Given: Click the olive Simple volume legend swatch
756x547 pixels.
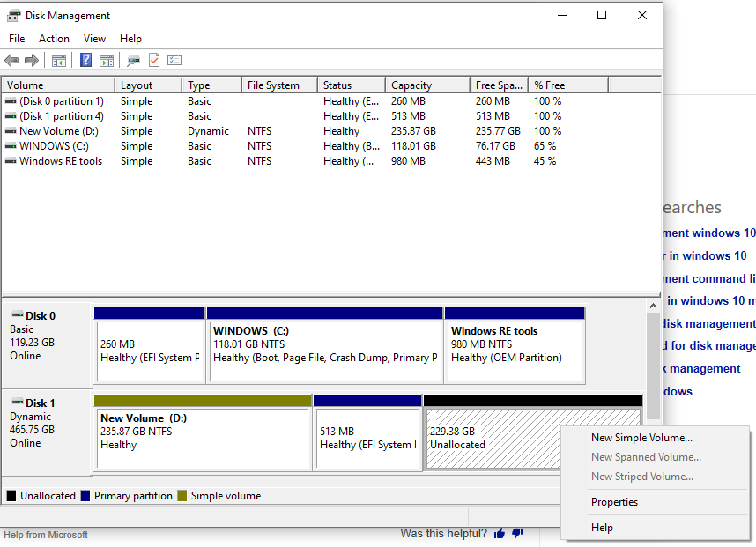Looking at the screenshot, I should 182,495.
